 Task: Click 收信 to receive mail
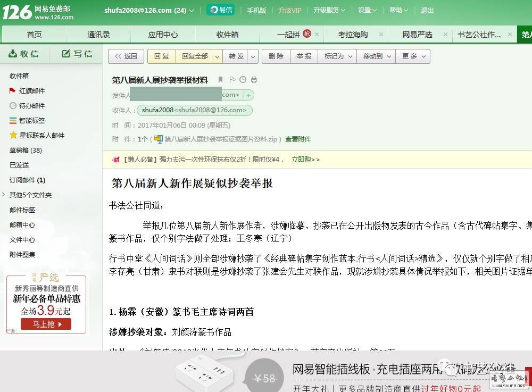[24, 54]
